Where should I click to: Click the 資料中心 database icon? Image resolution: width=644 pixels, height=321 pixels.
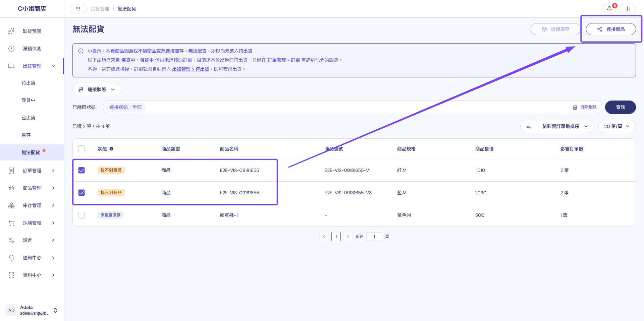11,275
